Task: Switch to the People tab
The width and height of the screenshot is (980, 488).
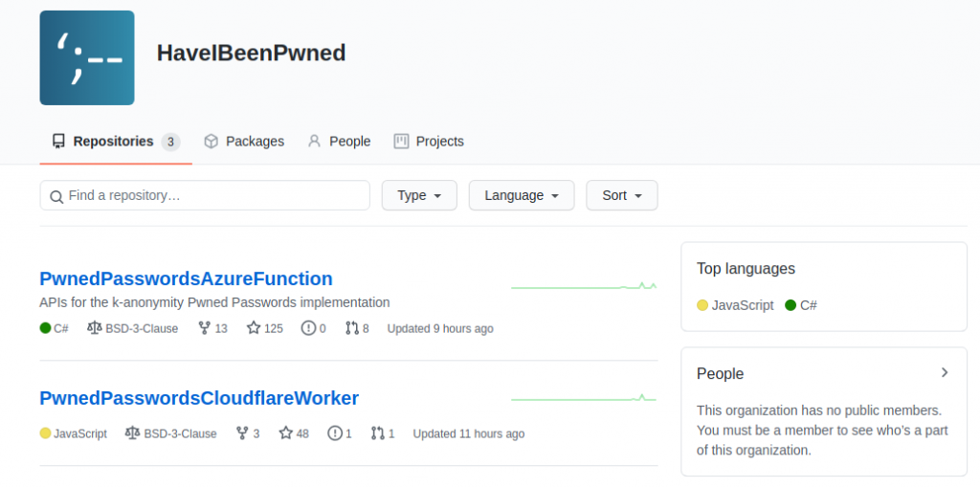Action: [339, 141]
